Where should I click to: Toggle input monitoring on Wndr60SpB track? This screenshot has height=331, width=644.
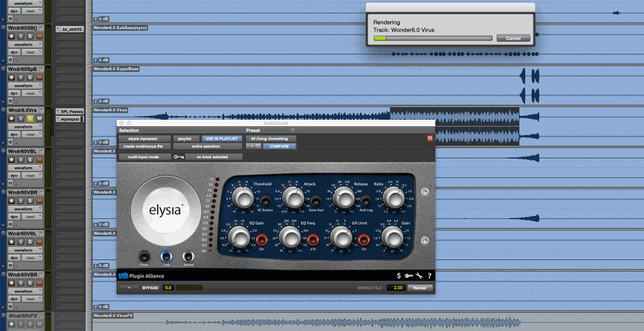point(20,77)
